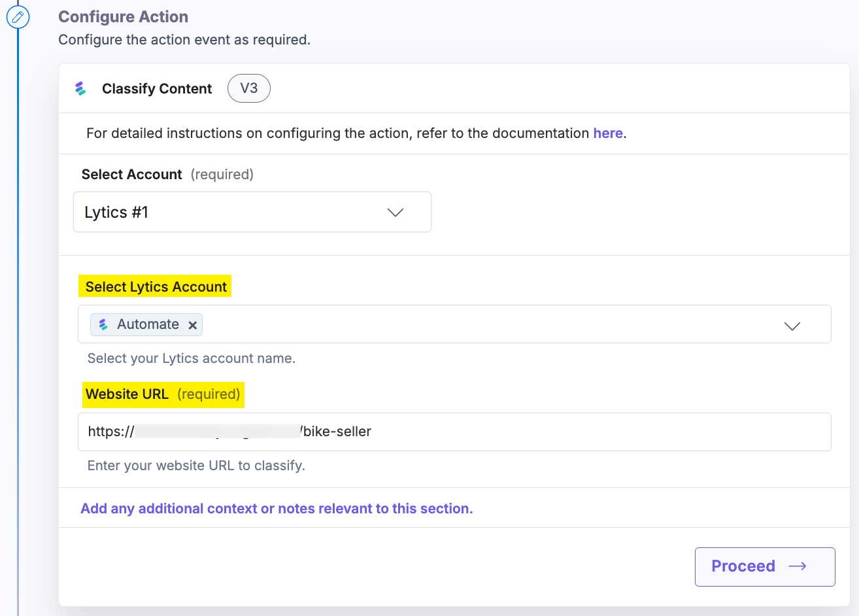The height and width of the screenshot is (616, 859).
Task: Expand the Select Lytics Account dropdown chevron
Action: pyautogui.click(x=792, y=325)
